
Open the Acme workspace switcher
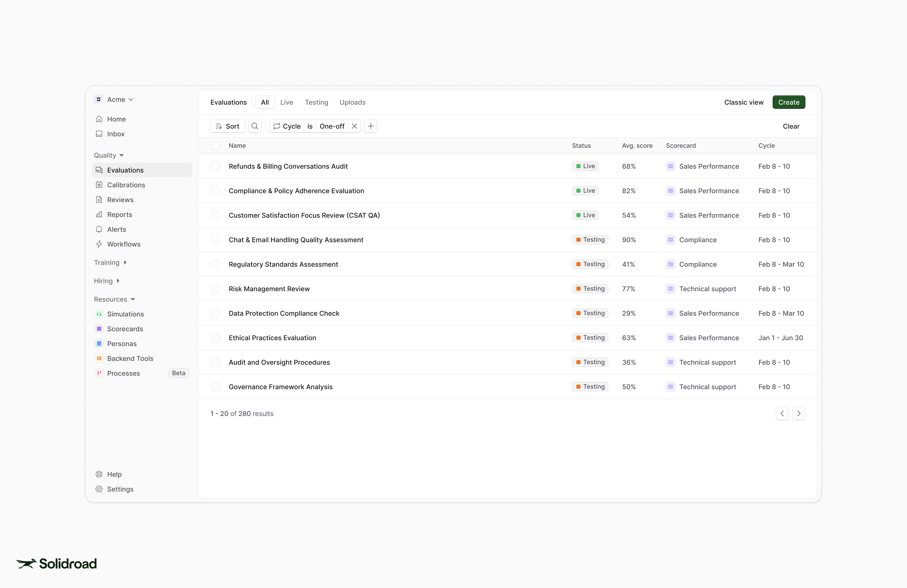click(114, 99)
